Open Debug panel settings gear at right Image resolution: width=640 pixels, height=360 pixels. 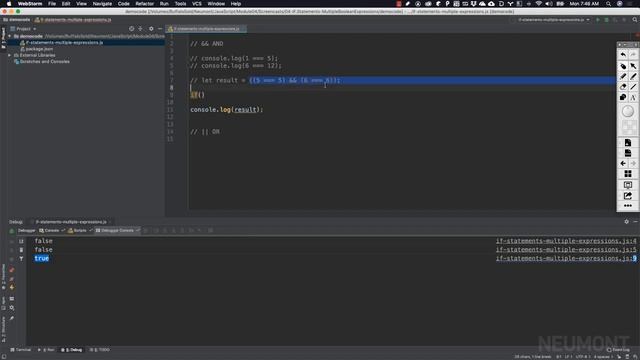(627, 222)
